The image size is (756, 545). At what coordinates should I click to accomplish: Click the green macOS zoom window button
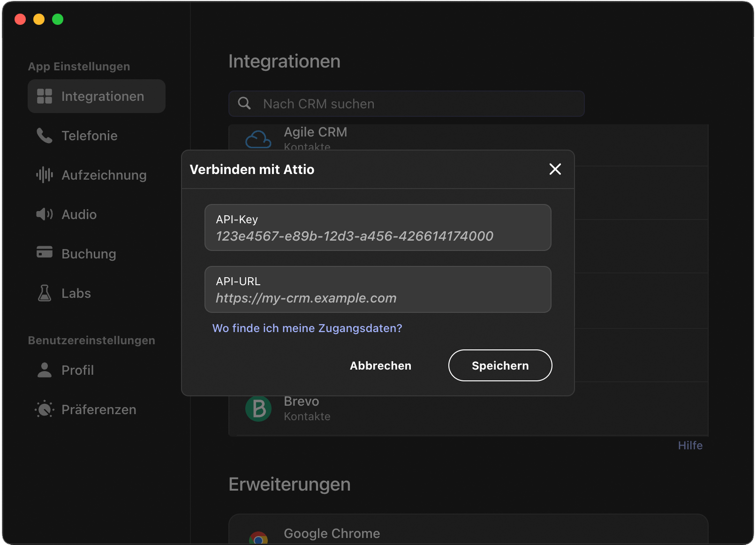[58, 19]
